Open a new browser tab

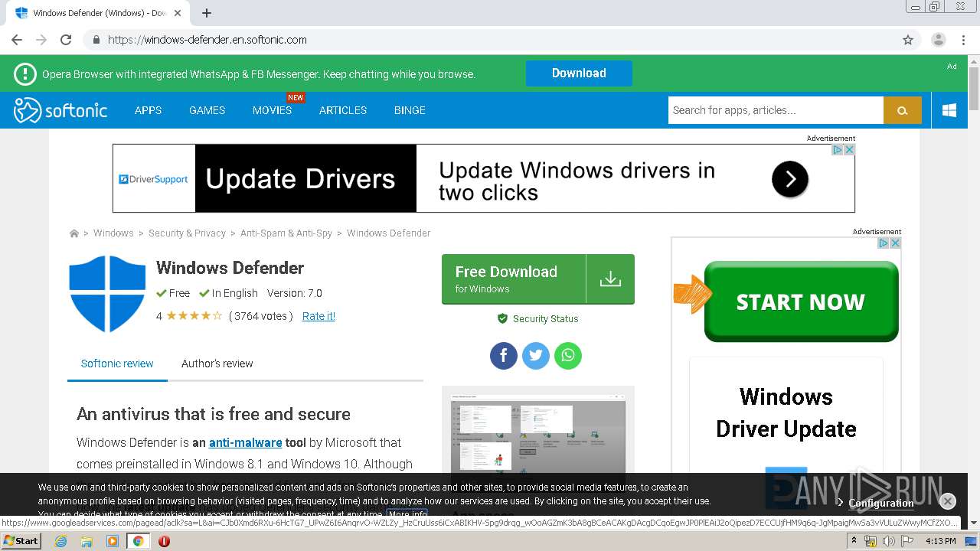207,13
